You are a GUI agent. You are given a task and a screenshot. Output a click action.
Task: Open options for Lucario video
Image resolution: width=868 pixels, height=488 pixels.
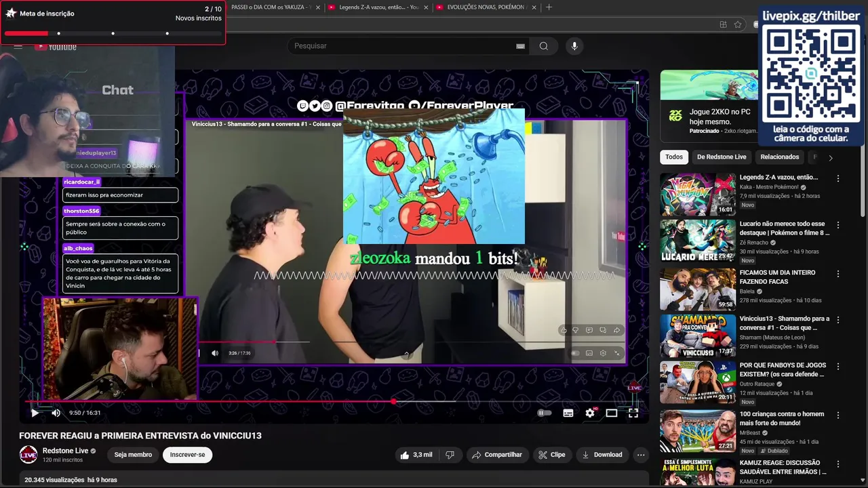pos(838,225)
